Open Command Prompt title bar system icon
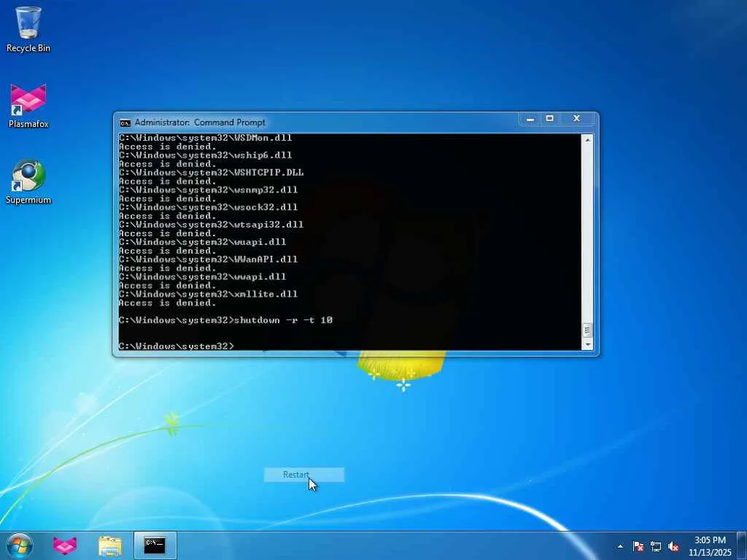Viewport: 747px width, 560px height. coord(125,122)
